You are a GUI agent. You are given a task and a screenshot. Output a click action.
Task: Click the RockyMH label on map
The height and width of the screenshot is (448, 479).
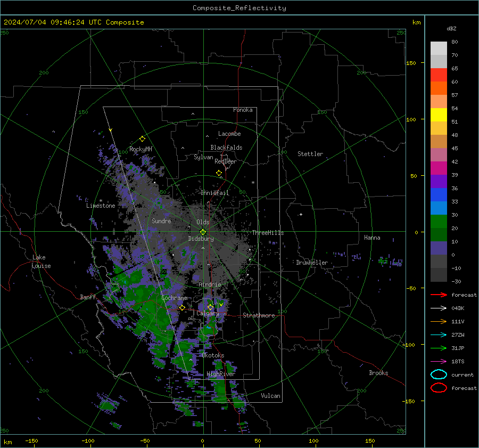(x=141, y=149)
